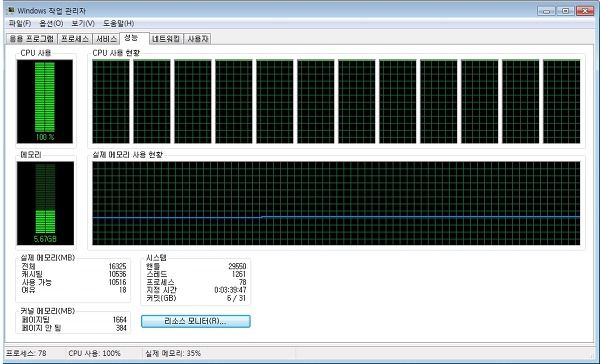Click the 리소스 모니터(R)... button
Viewport: 600px width, 364px height.
[196, 321]
